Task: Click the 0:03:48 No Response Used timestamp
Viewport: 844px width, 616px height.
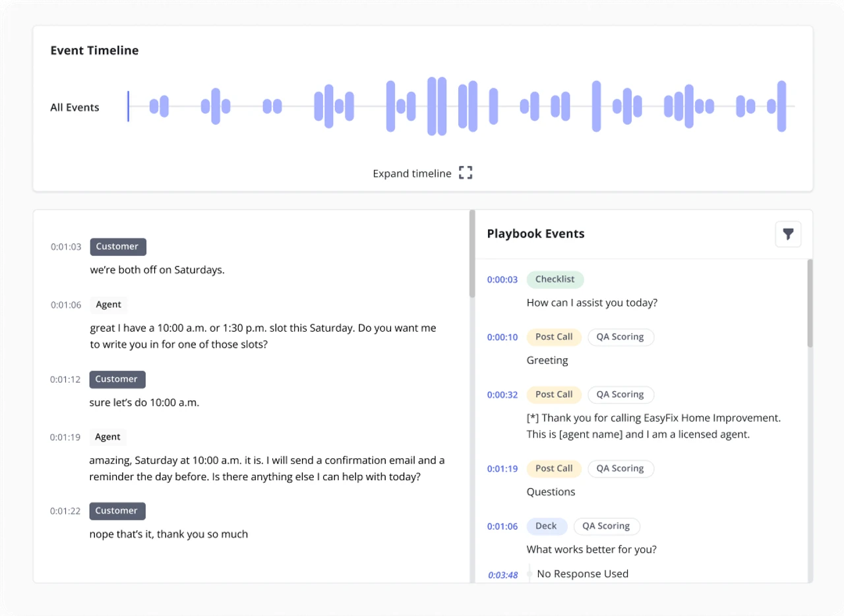Action: 502,575
